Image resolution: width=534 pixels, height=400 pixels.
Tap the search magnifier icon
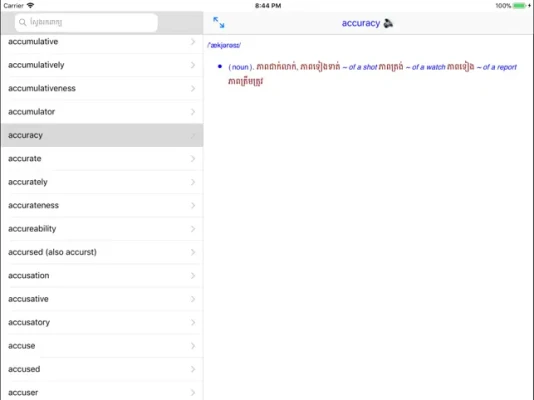22,22
